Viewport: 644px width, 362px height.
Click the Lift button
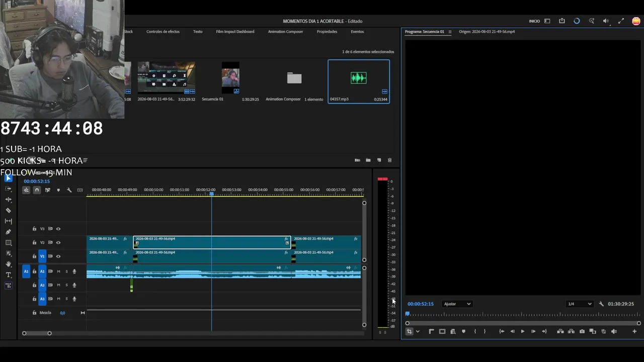point(560,331)
